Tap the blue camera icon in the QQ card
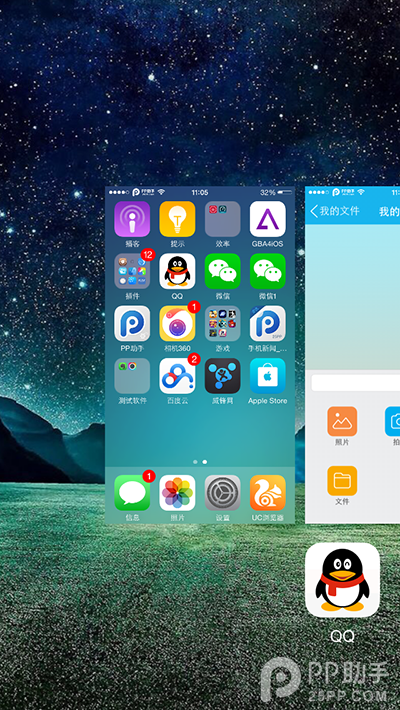The image size is (400, 710). point(392,421)
